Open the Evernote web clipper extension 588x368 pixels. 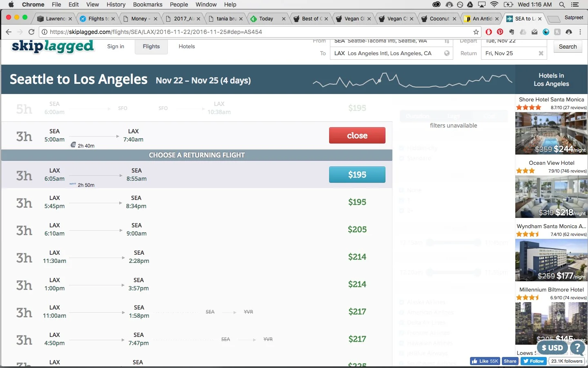[x=512, y=32]
